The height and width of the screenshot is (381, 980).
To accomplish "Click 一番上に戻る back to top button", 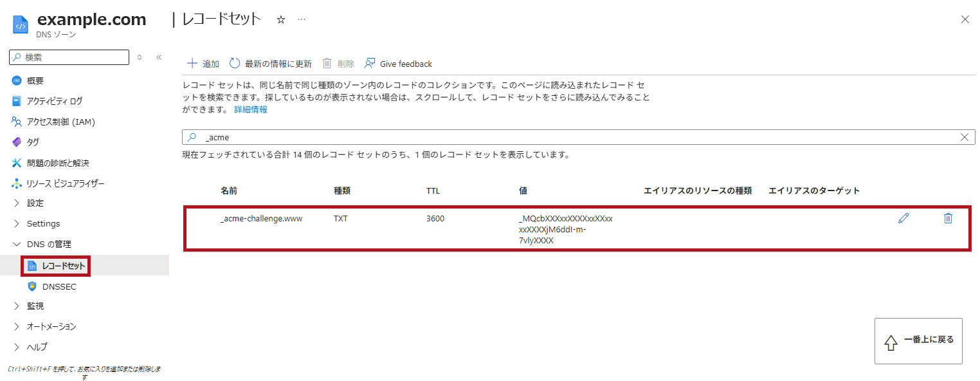I will coord(918,340).
